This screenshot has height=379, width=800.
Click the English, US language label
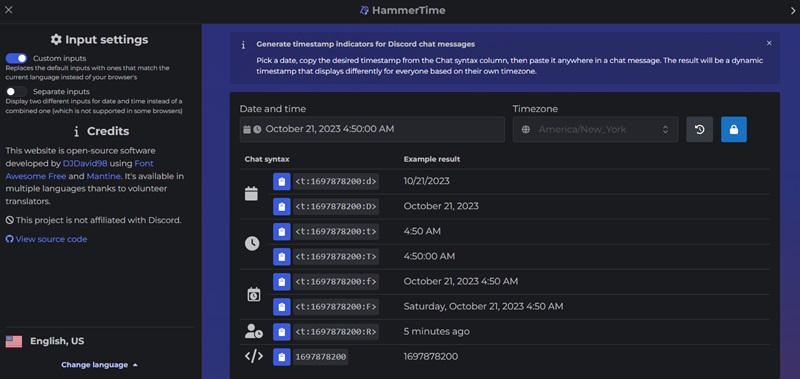[x=57, y=341]
